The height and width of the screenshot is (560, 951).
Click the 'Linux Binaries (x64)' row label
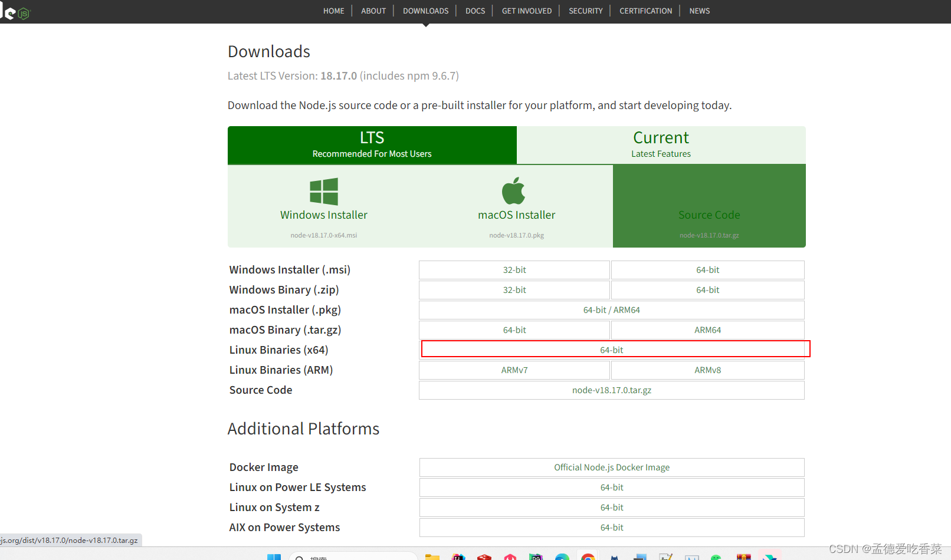point(279,350)
